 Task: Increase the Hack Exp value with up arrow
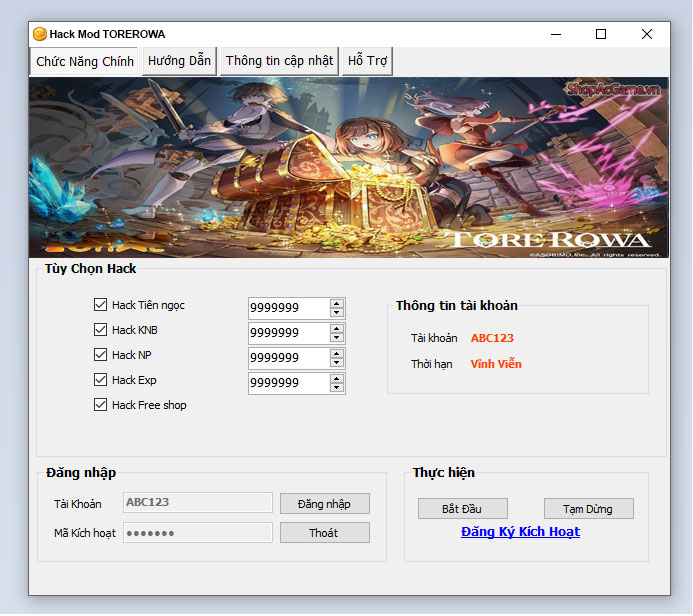point(337,379)
